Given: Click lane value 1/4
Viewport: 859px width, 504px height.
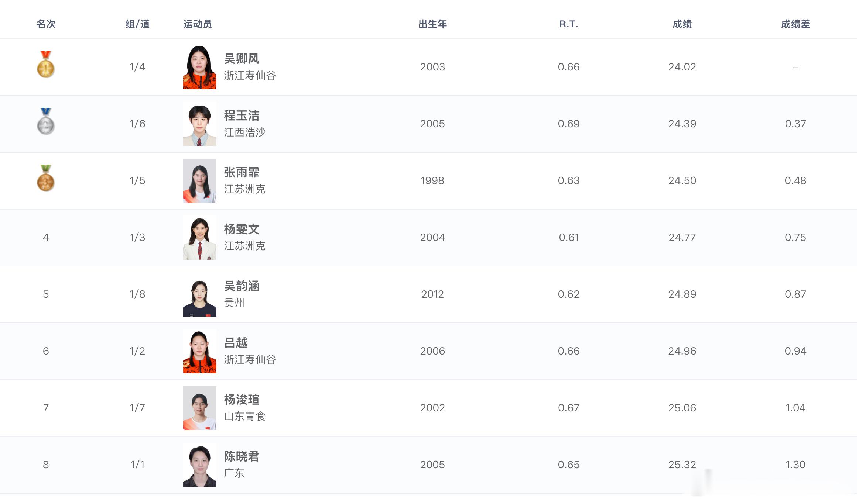Looking at the screenshot, I should point(137,67).
